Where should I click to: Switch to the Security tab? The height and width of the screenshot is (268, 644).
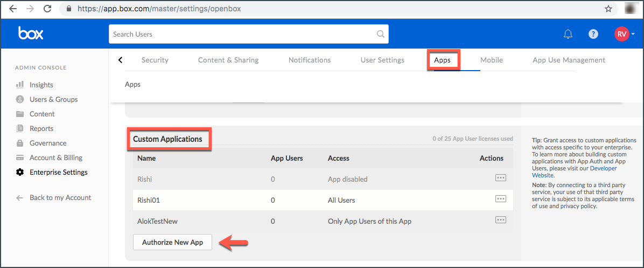[x=155, y=60]
